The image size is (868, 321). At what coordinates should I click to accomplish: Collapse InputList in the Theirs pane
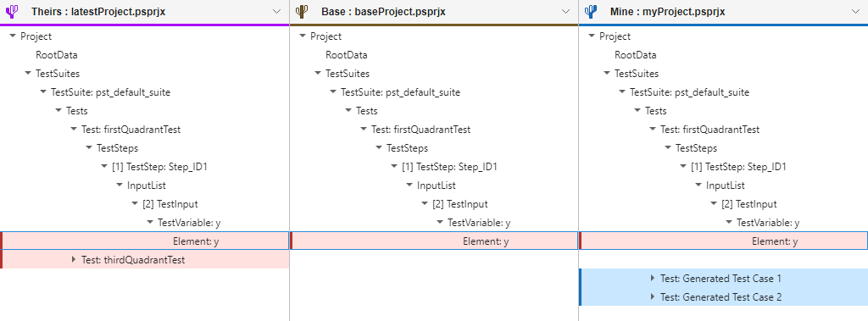pyautogui.click(x=120, y=185)
